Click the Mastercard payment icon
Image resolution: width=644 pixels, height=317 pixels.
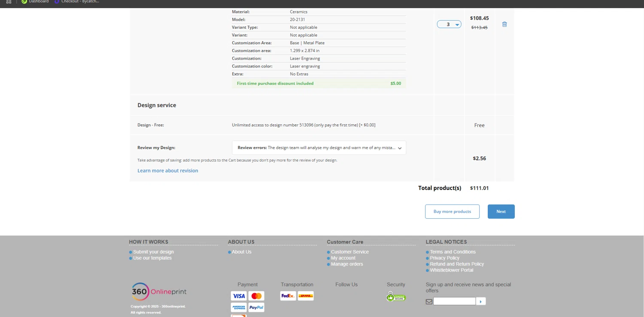tap(256, 296)
